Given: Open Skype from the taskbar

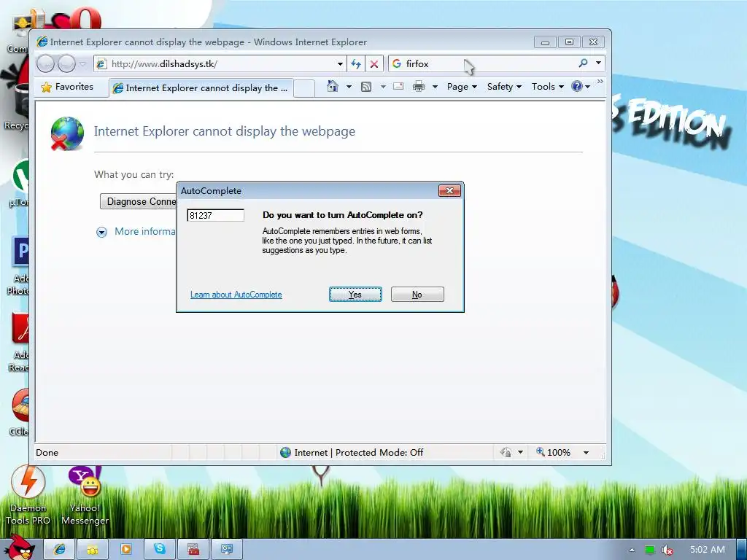Looking at the screenshot, I should pos(160,549).
